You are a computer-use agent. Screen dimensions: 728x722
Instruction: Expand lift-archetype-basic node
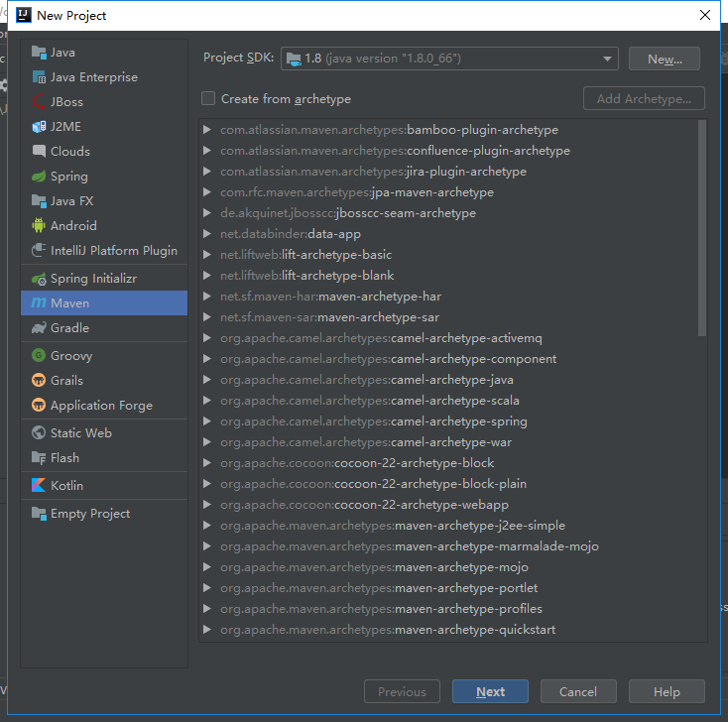(207, 255)
